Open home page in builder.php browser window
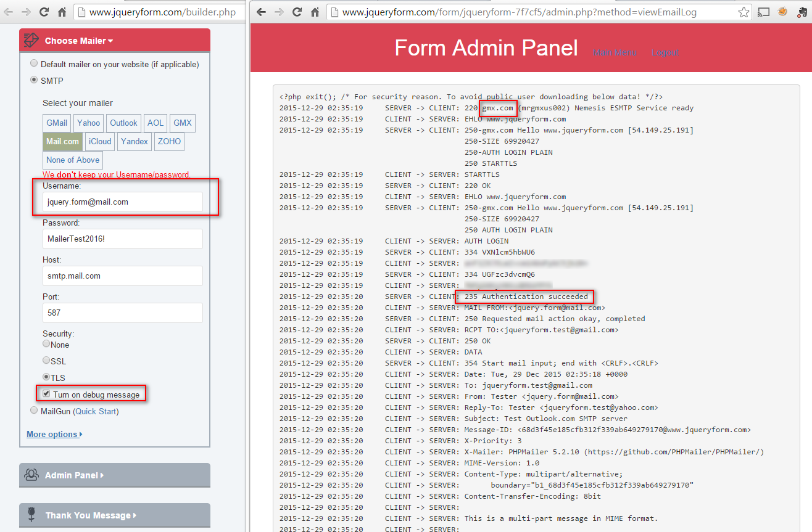 (x=62, y=12)
